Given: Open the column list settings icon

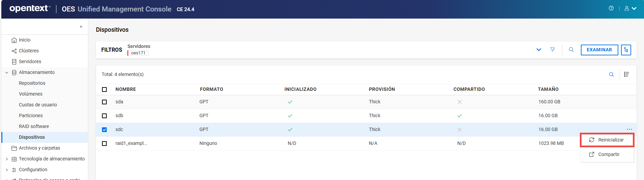Looking at the screenshot, I should 626,75.
